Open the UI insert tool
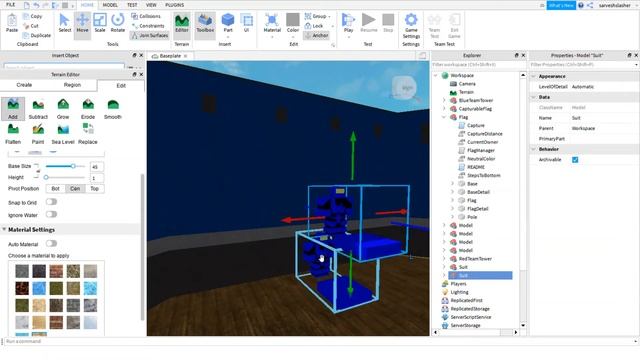Image resolution: width=640 pixels, height=360 pixels. (247, 23)
